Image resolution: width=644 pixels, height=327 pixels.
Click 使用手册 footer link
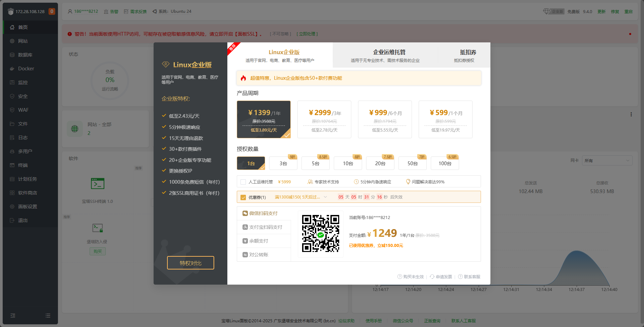374,321
